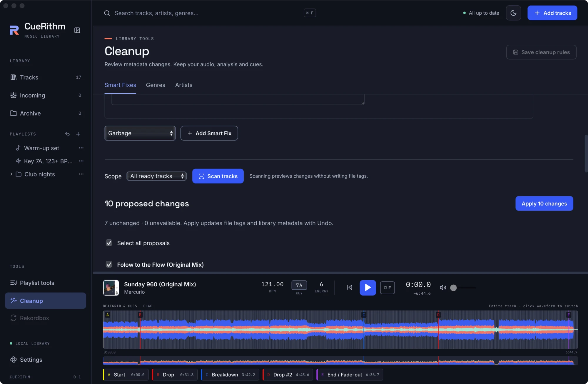Collapse the sidebar panel icon
Image resolution: width=588 pixels, height=384 pixels.
point(77,30)
